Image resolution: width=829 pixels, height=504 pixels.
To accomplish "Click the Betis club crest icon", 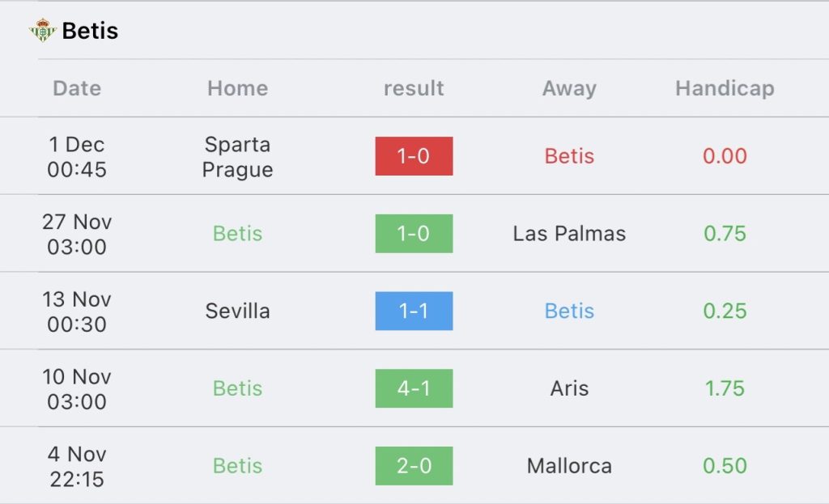I will pyautogui.click(x=42, y=30).
